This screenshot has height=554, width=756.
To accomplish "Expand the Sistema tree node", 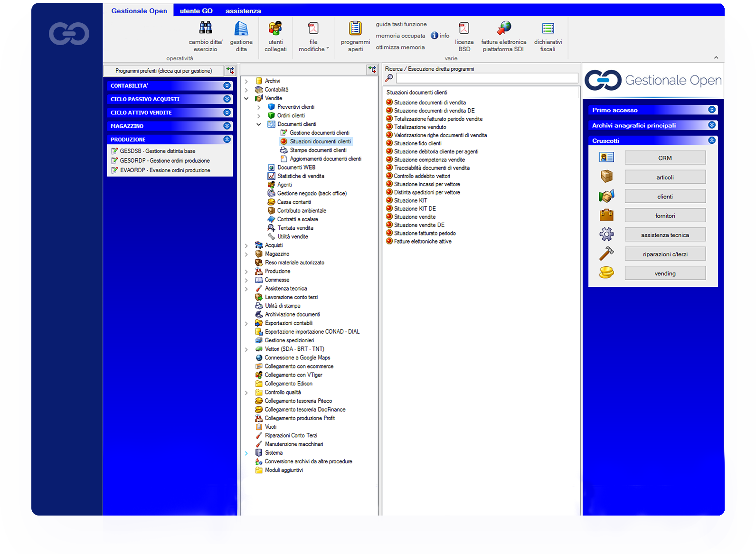I will 246,453.
